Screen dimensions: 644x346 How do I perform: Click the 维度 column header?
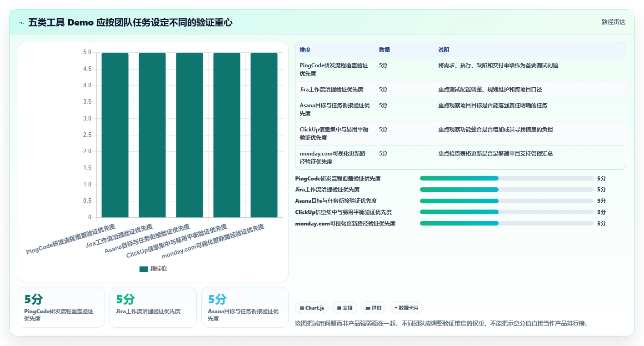[x=305, y=50]
